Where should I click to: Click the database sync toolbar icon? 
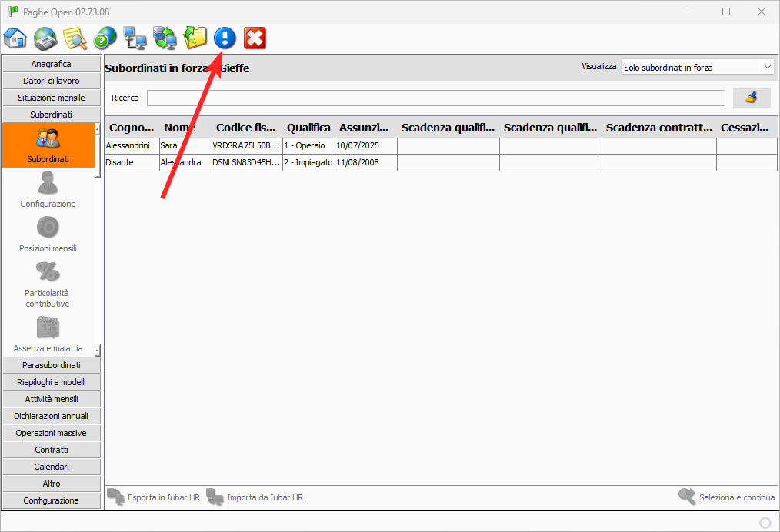pyautogui.click(x=165, y=38)
